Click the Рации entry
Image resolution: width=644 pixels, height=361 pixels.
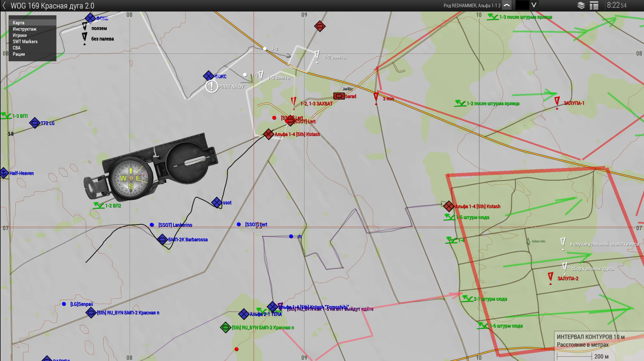(19, 54)
